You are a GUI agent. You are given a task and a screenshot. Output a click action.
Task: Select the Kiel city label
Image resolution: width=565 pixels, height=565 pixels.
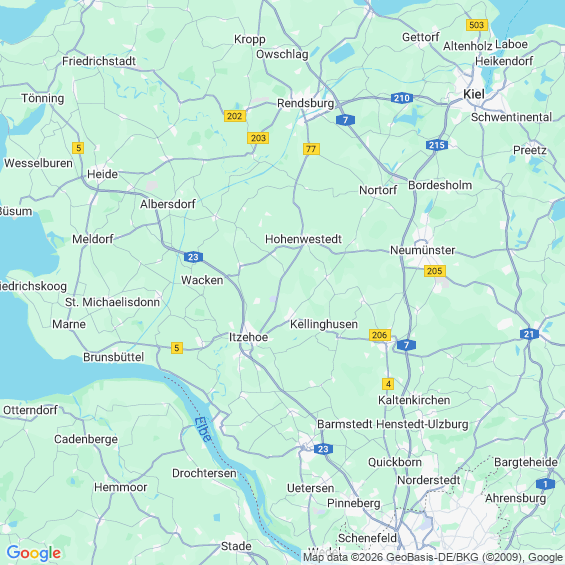(x=473, y=94)
